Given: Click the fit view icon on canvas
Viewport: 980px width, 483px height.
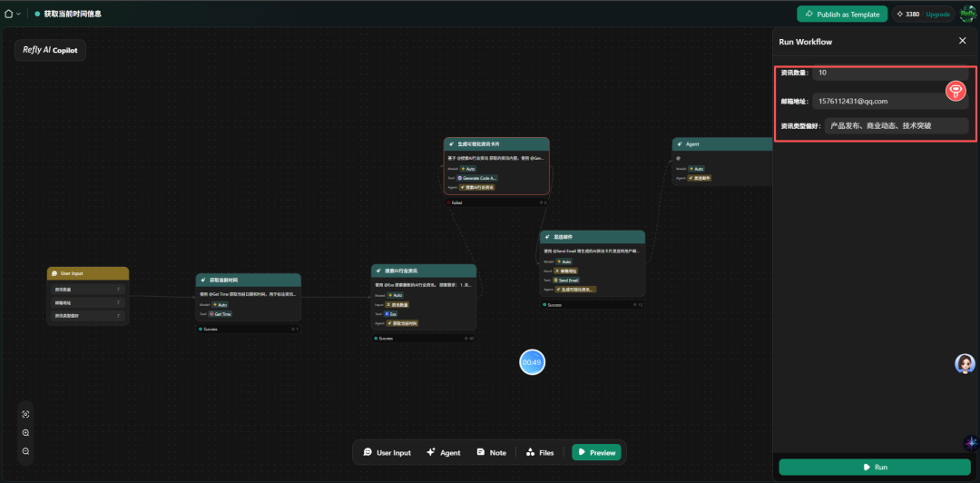Looking at the screenshot, I should click(25, 414).
